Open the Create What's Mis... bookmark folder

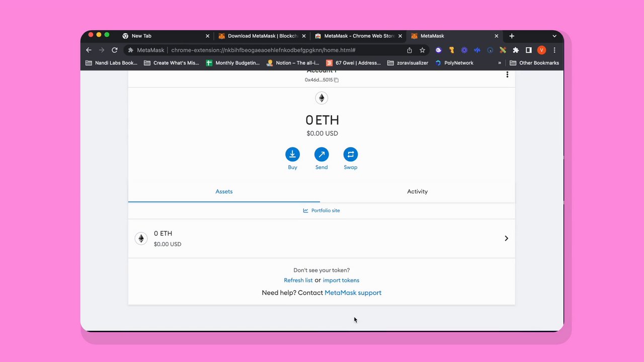[172, 63]
